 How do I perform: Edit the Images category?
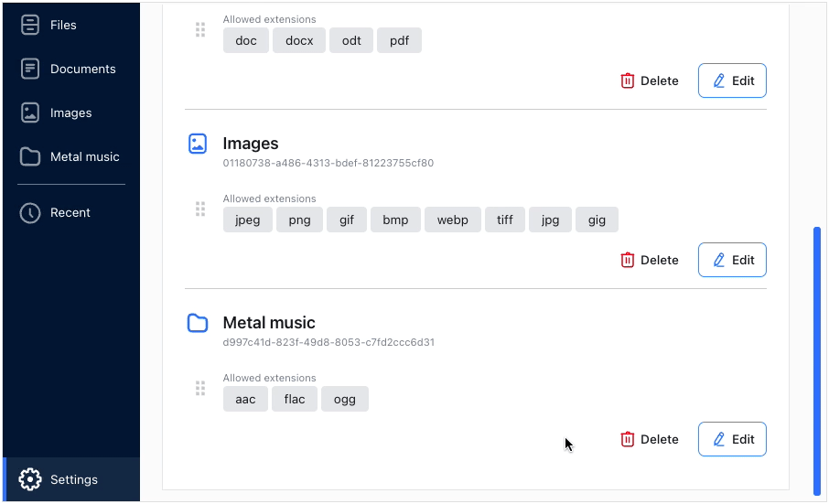pyautogui.click(x=732, y=260)
